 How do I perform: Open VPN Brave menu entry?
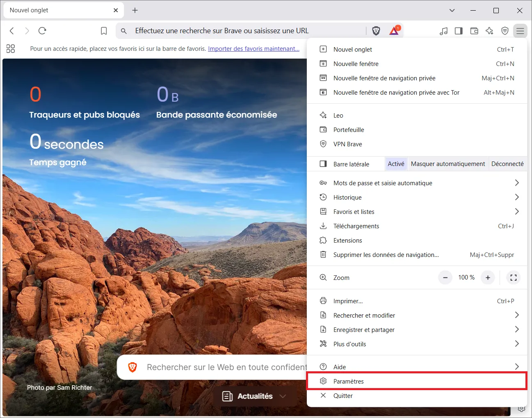coord(417,144)
